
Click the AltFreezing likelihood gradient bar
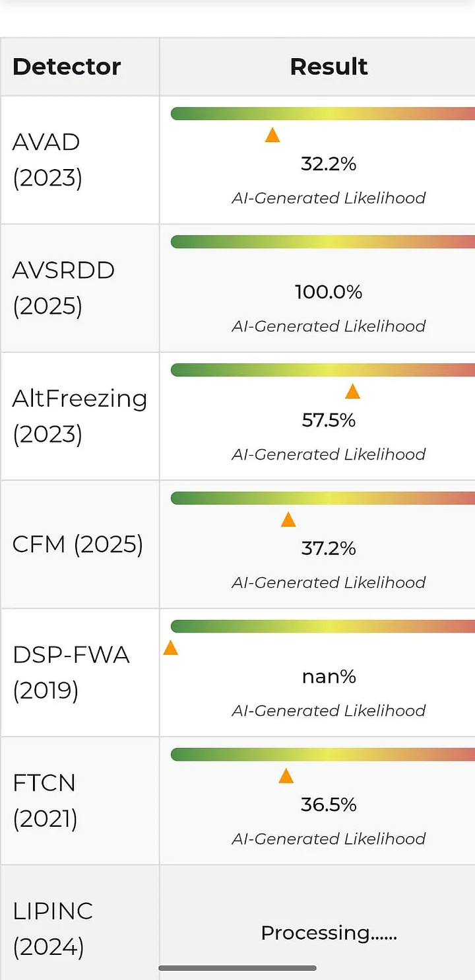pyautogui.click(x=323, y=370)
